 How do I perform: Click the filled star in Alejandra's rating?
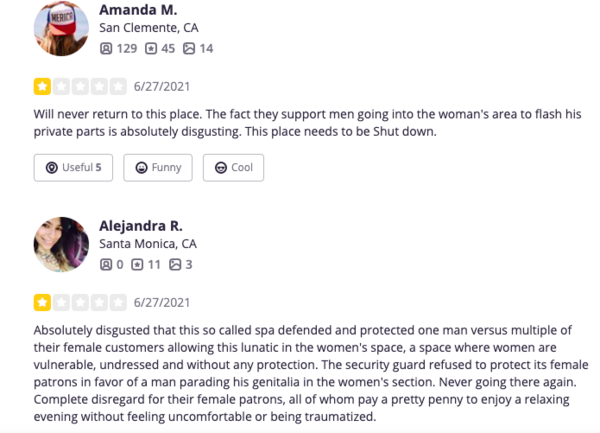42,302
